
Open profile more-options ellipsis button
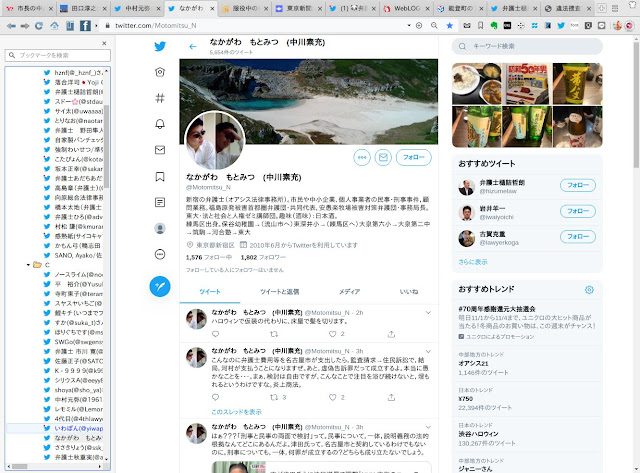tap(362, 158)
